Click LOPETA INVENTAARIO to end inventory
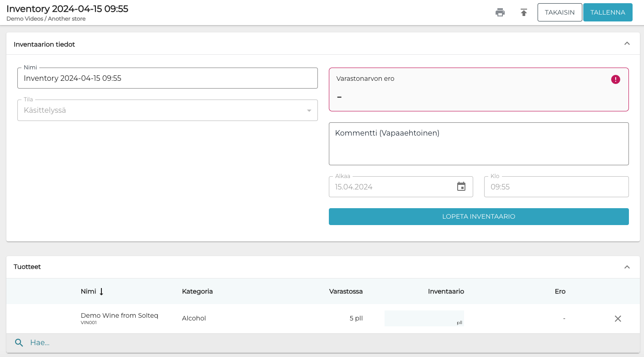Screen dimensions: 644x357 [x=479, y=216]
